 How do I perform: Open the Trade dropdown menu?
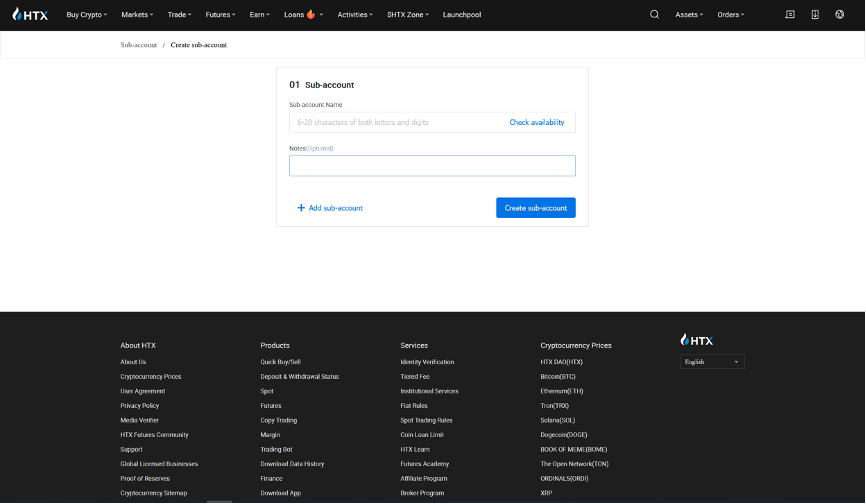pyautogui.click(x=179, y=14)
